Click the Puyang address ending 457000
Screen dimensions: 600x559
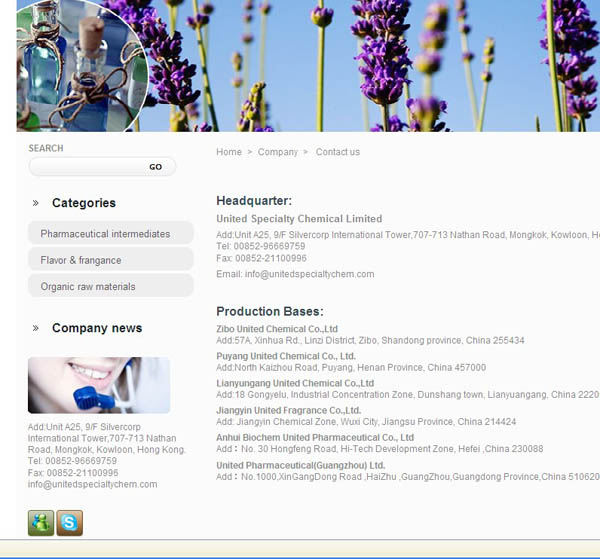(351, 367)
